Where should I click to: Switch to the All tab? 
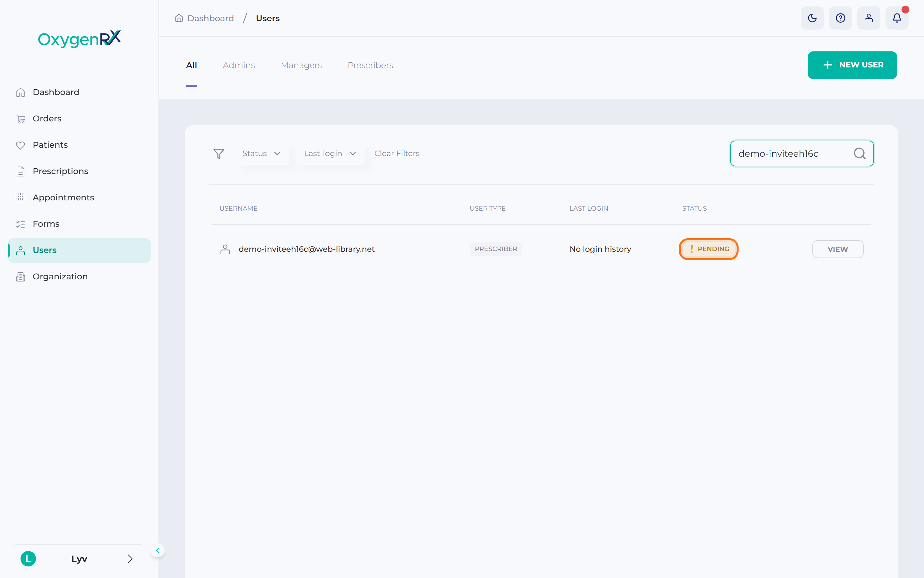click(x=192, y=66)
